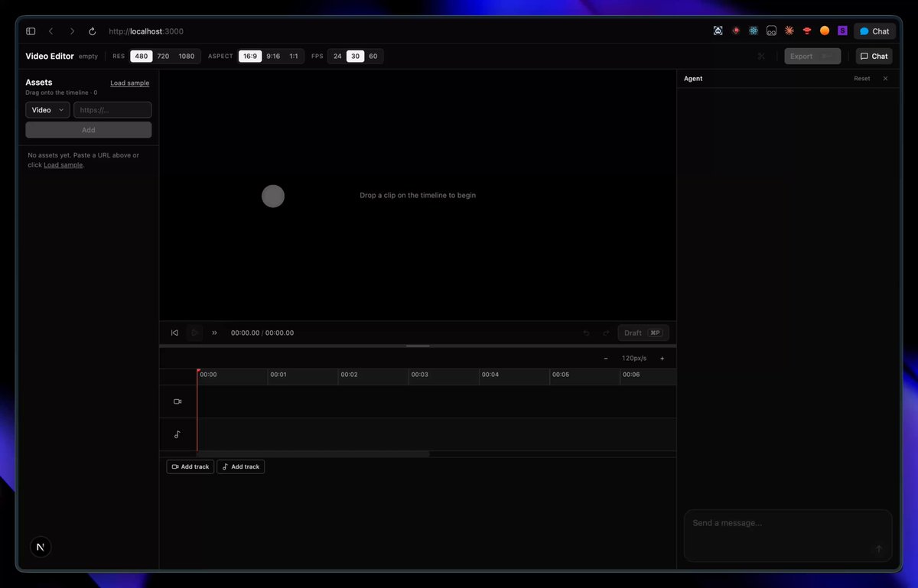Toggle the browser sidebar panel icon
918x588 pixels.
(x=31, y=31)
